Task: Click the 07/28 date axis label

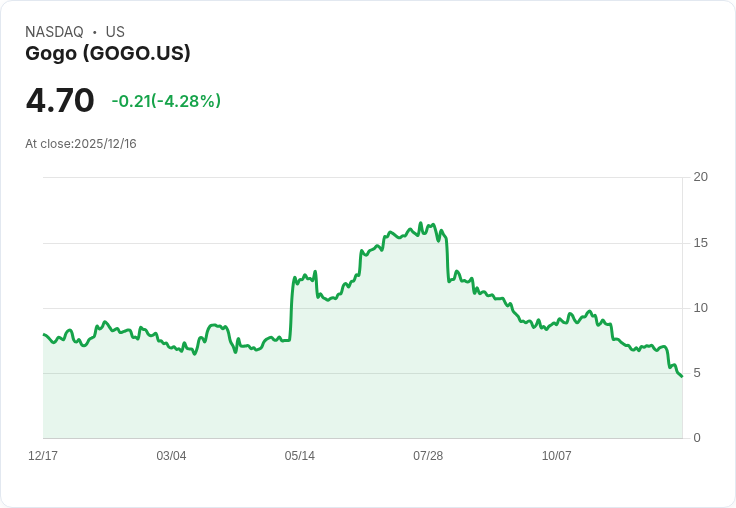Action: point(428,456)
